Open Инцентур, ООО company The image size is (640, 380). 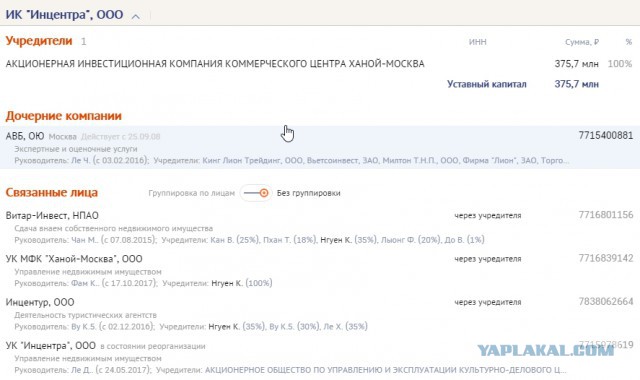pos(40,302)
